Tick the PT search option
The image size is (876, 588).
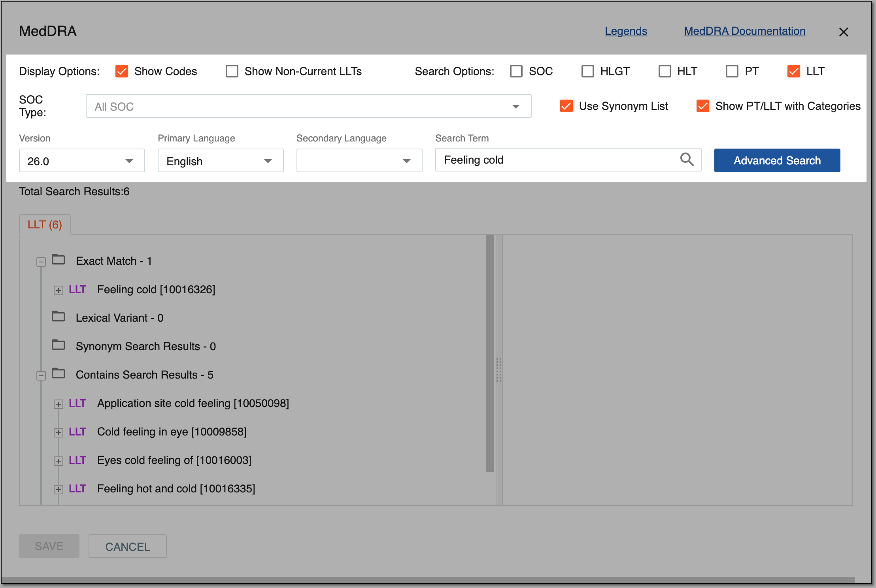click(732, 71)
